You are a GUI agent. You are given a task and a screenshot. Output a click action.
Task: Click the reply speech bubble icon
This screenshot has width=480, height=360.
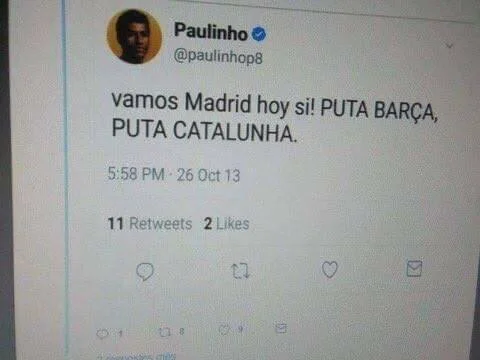tap(145, 271)
